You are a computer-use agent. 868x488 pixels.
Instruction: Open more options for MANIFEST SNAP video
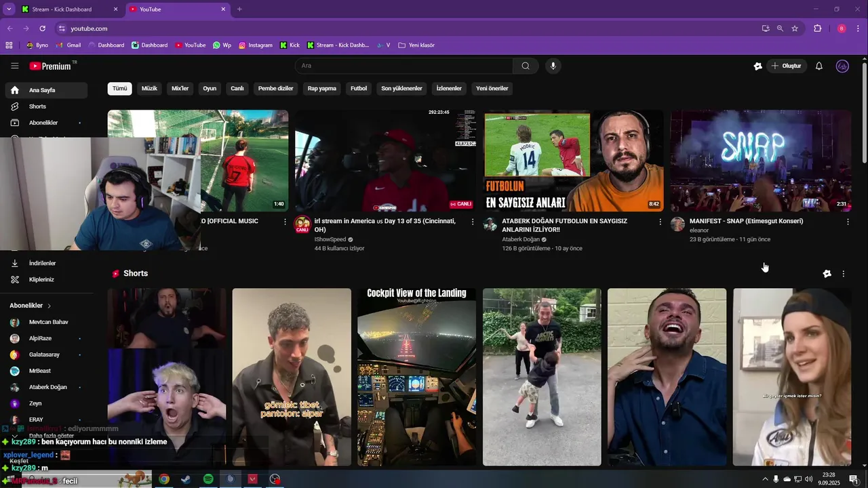pyautogui.click(x=848, y=222)
